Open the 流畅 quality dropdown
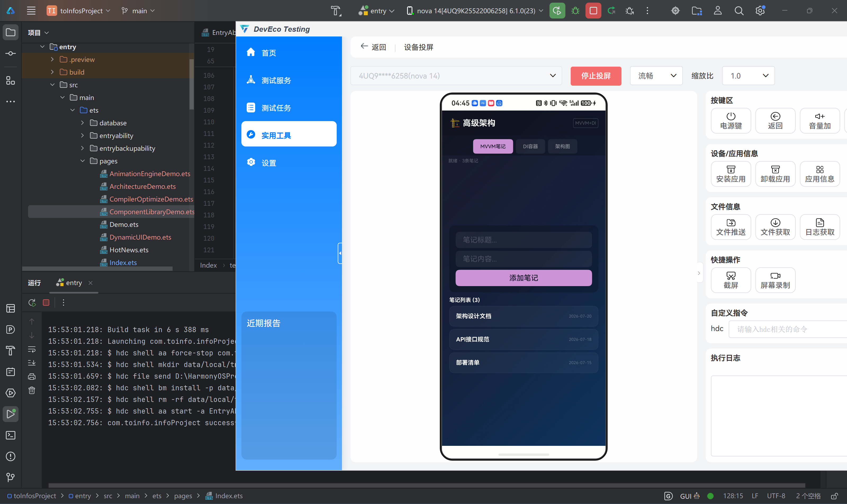Screen dimensions: 847x504 (x=656, y=76)
